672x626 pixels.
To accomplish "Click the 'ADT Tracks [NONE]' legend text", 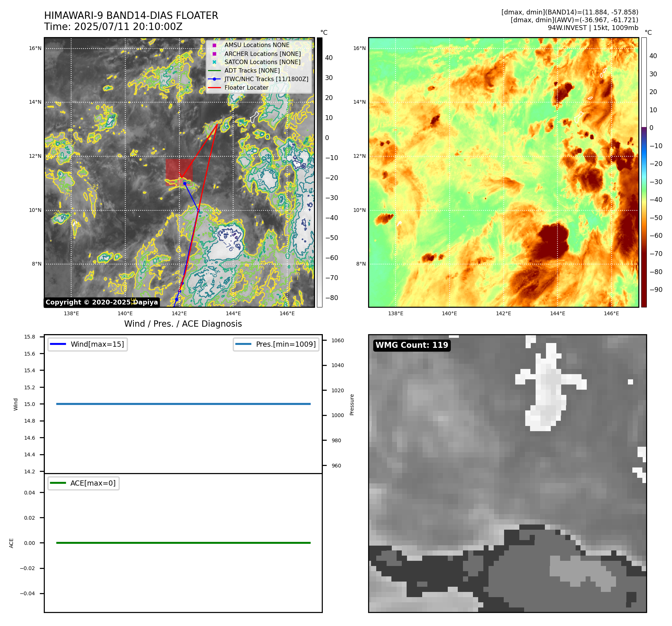I will [252, 71].
